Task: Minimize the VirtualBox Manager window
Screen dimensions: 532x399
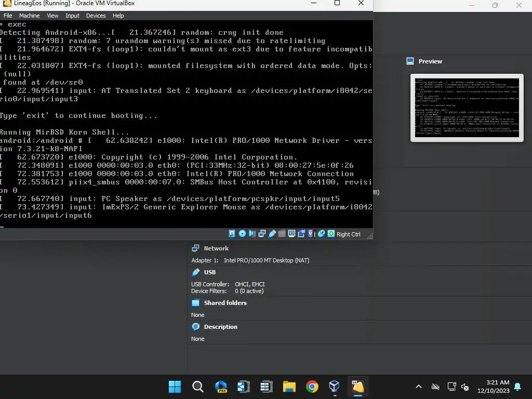Action: click(x=472, y=5)
